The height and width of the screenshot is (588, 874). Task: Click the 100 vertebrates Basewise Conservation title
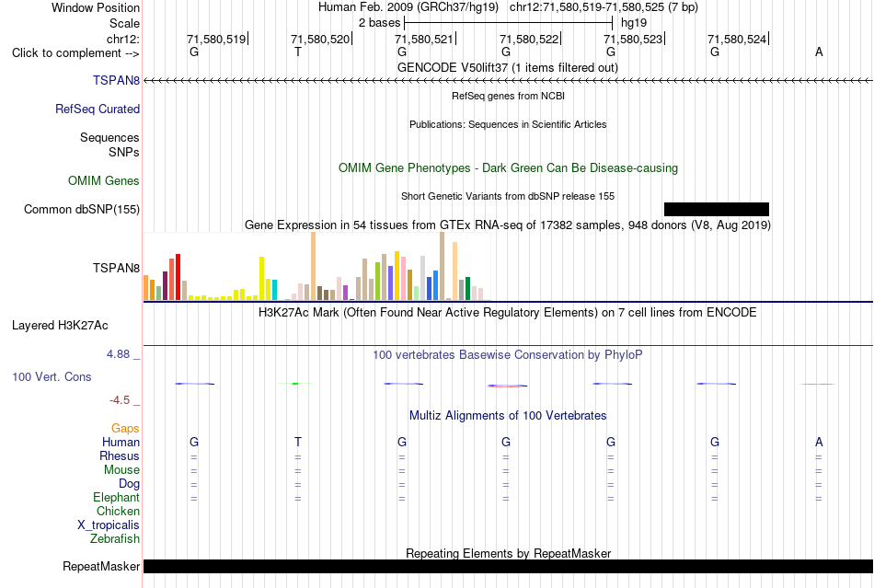(507, 355)
